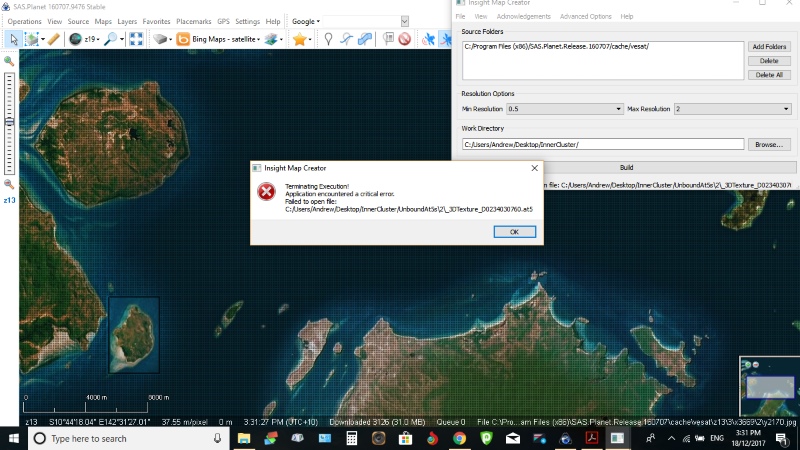This screenshot has height=450, width=800.
Task: Click the zoom-out magnifier below zoom slider
Action: tap(9, 184)
